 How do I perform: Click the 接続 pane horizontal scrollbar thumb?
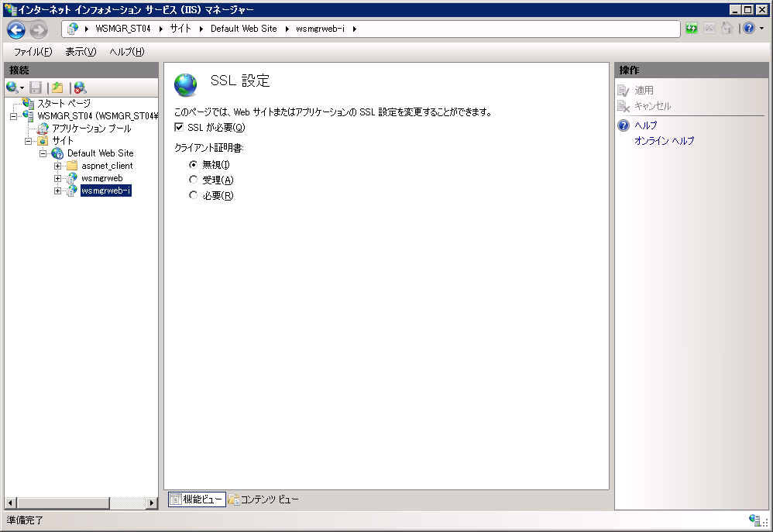tap(63, 503)
